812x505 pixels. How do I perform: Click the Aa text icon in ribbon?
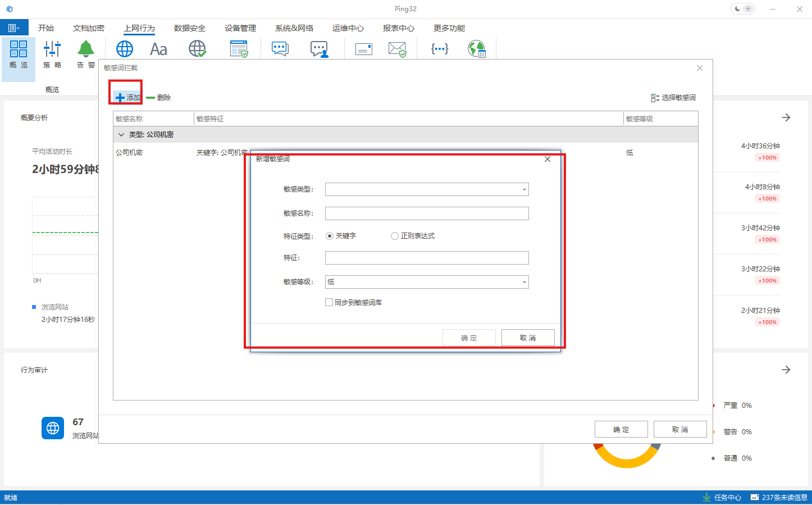(158, 49)
